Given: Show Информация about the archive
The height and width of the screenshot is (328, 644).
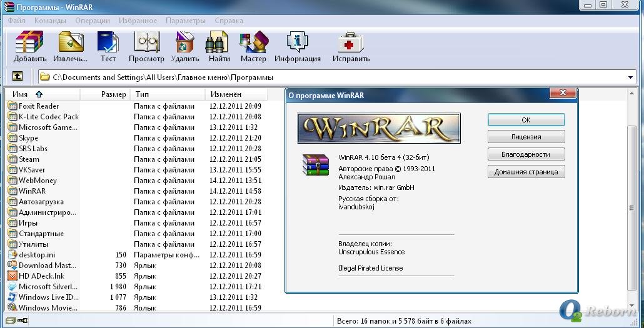Looking at the screenshot, I should [298, 42].
